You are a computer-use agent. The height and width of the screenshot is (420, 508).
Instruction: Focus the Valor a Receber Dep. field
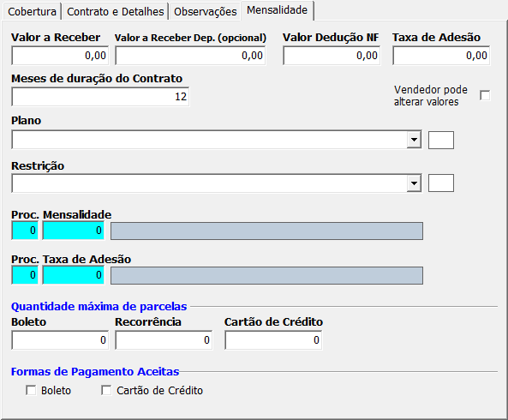point(190,56)
